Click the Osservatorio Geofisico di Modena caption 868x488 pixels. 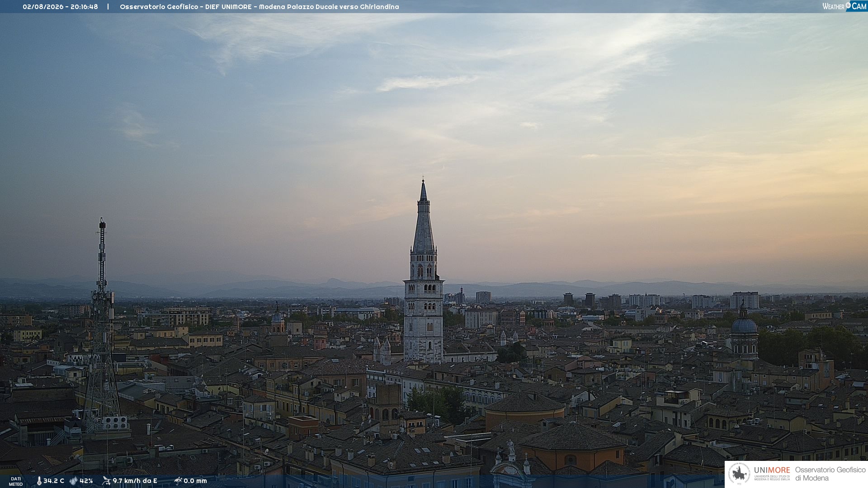tap(830, 474)
